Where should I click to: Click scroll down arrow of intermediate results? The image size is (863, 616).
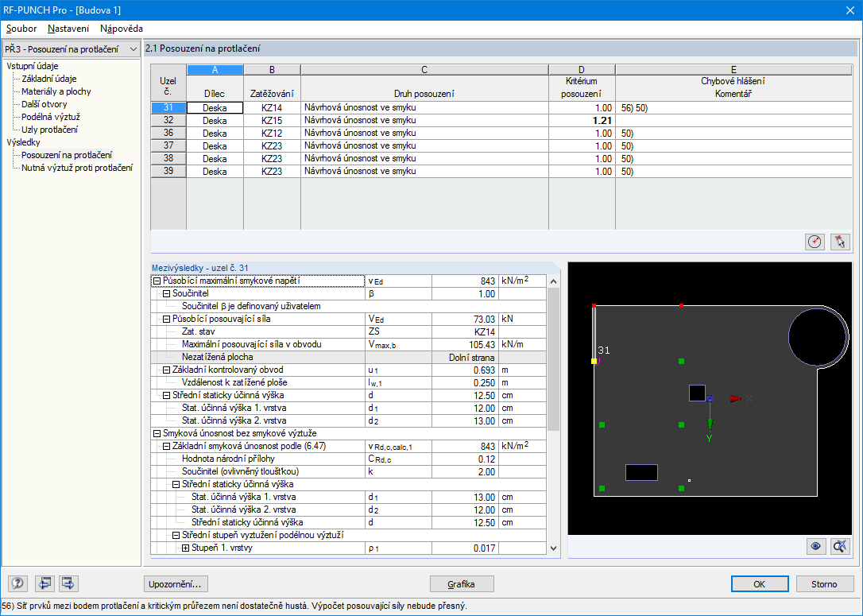click(554, 548)
